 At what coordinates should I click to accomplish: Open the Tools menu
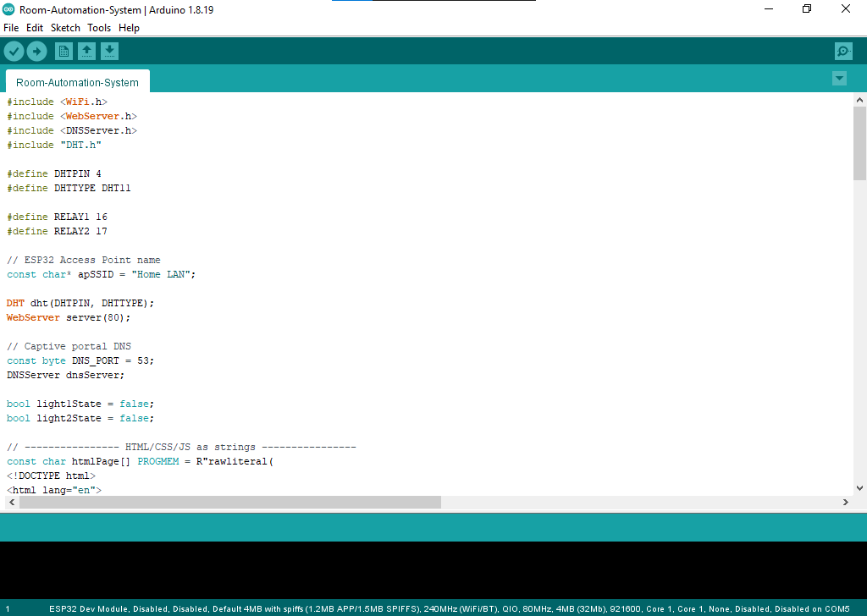99,28
